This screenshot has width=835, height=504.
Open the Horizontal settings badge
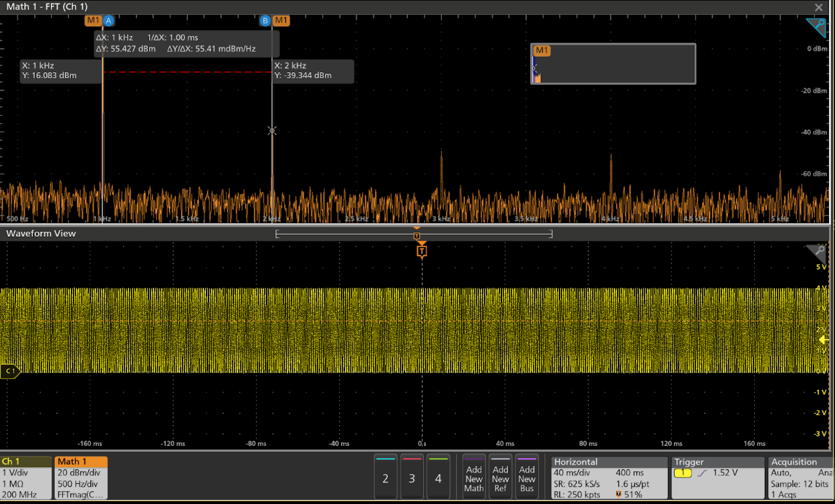(x=609, y=477)
